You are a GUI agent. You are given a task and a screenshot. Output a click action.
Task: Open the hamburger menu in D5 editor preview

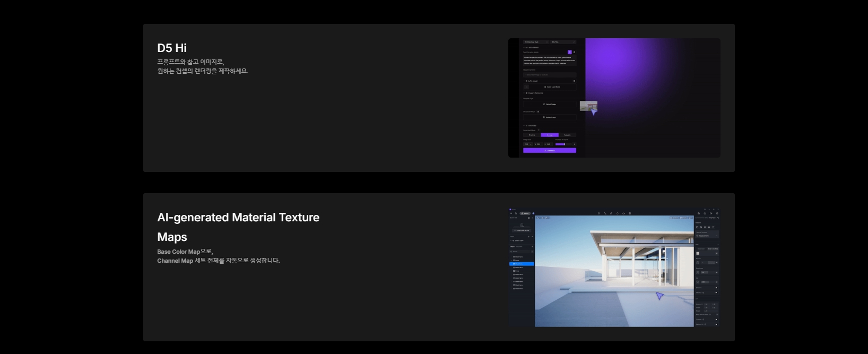511,213
